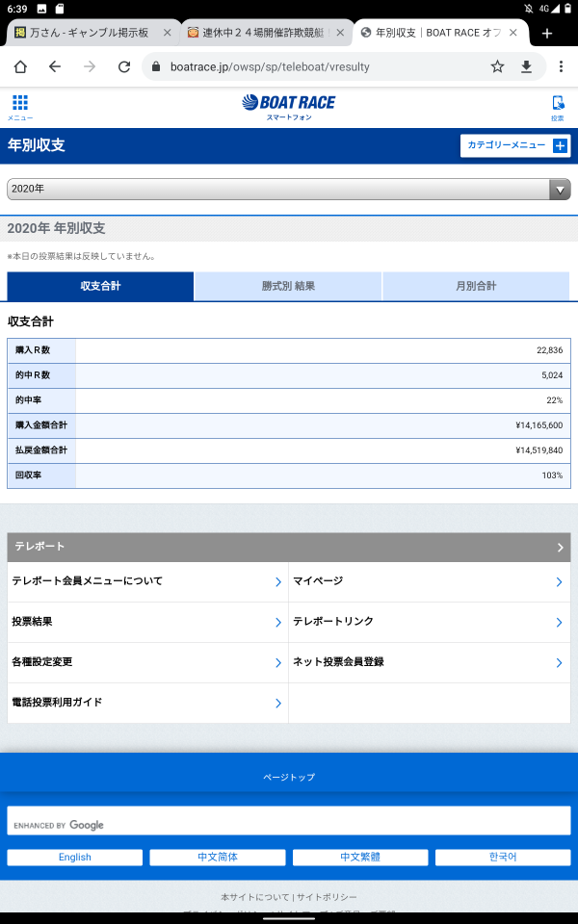Open a new tab with plus icon
578x924 pixels.
pyautogui.click(x=547, y=33)
